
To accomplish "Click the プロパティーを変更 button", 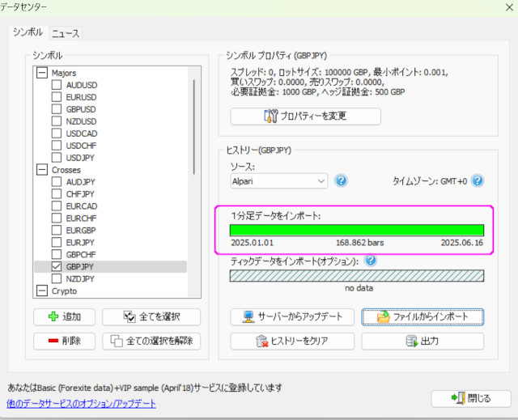I will point(306,117).
